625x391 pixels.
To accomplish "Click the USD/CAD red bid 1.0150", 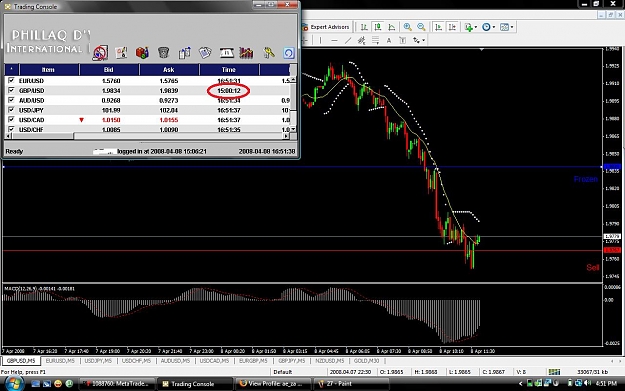I will (x=111, y=120).
